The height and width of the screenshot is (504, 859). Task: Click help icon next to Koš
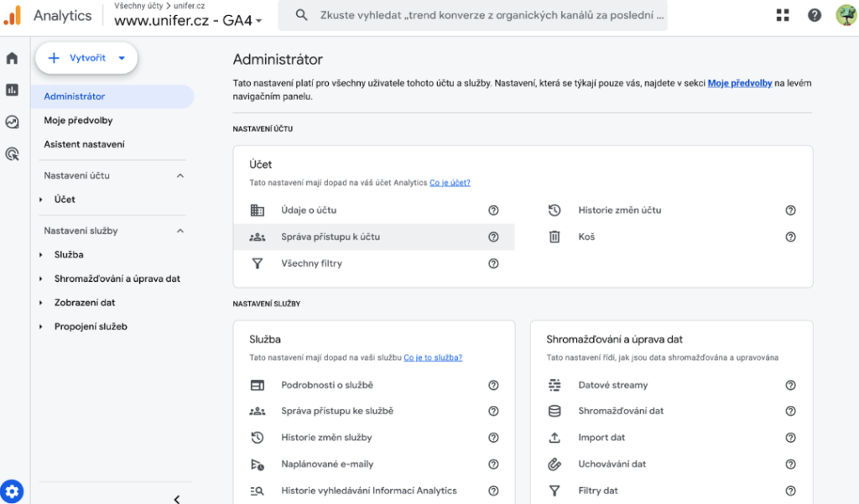click(790, 237)
